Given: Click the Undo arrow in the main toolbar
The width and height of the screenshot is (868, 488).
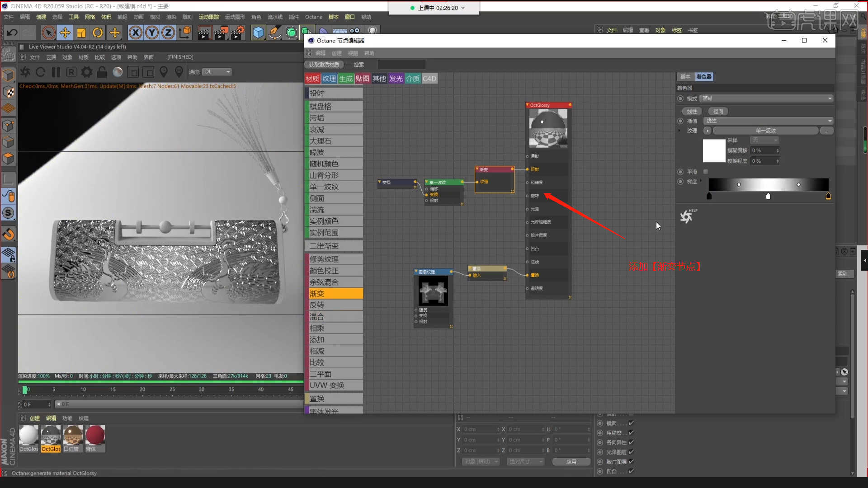Looking at the screenshot, I should (x=12, y=33).
